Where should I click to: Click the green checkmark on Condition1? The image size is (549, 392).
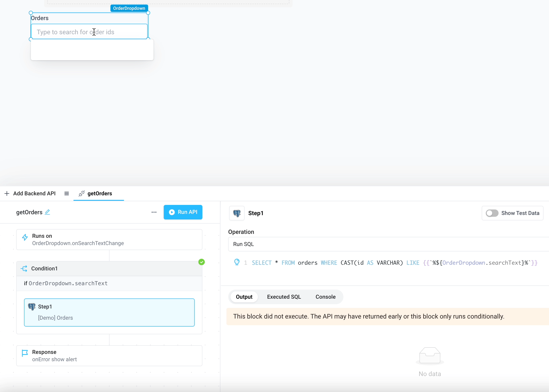pos(202,262)
